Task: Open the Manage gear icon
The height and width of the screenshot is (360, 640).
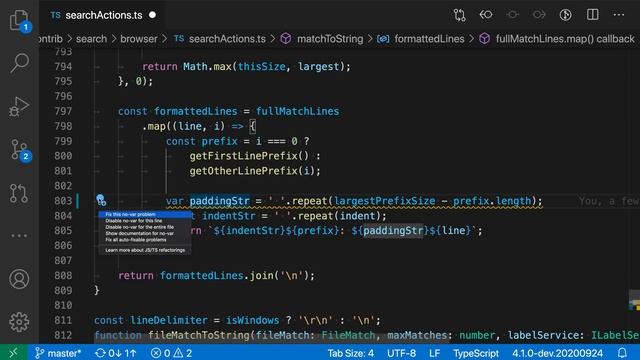Action: point(19,322)
